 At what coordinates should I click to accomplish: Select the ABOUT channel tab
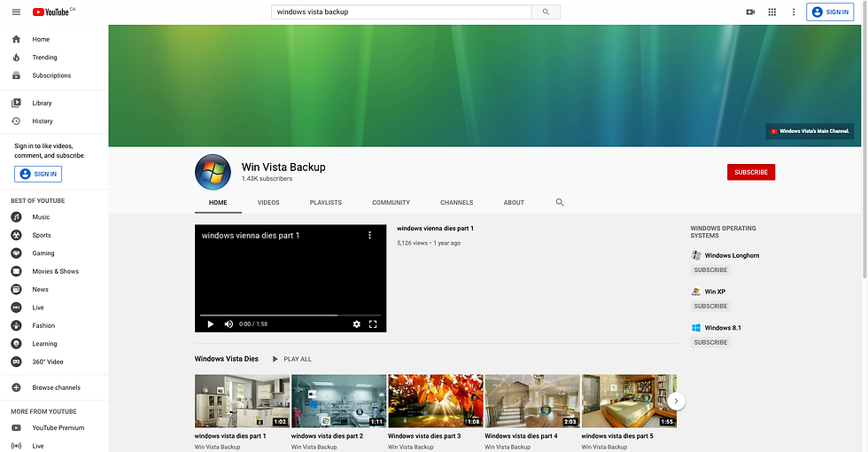(x=514, y=203)
